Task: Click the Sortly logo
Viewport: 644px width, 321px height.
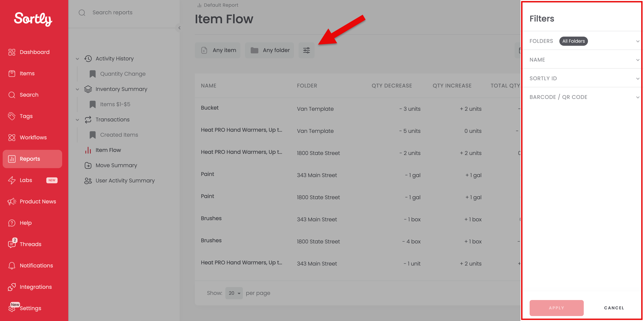Action: point(33,19)
